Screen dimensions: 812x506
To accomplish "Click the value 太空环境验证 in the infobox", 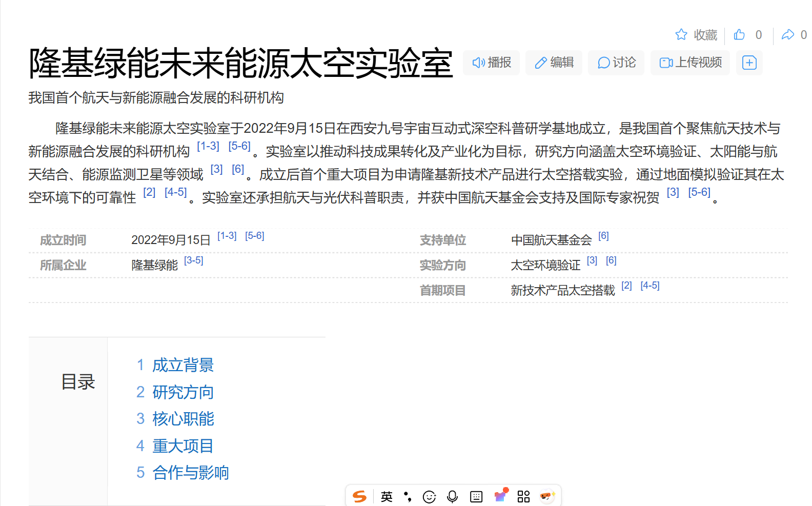I will point(545,266).
